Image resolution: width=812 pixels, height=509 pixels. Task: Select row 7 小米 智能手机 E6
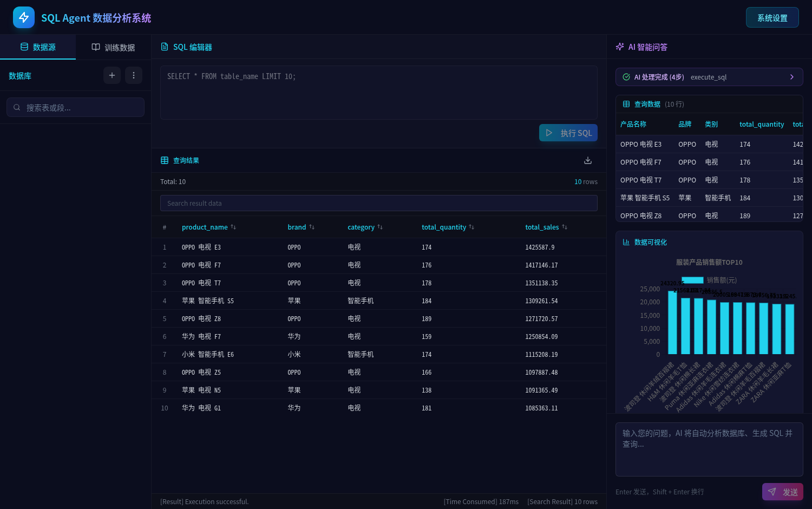click(x=379, y=354)
